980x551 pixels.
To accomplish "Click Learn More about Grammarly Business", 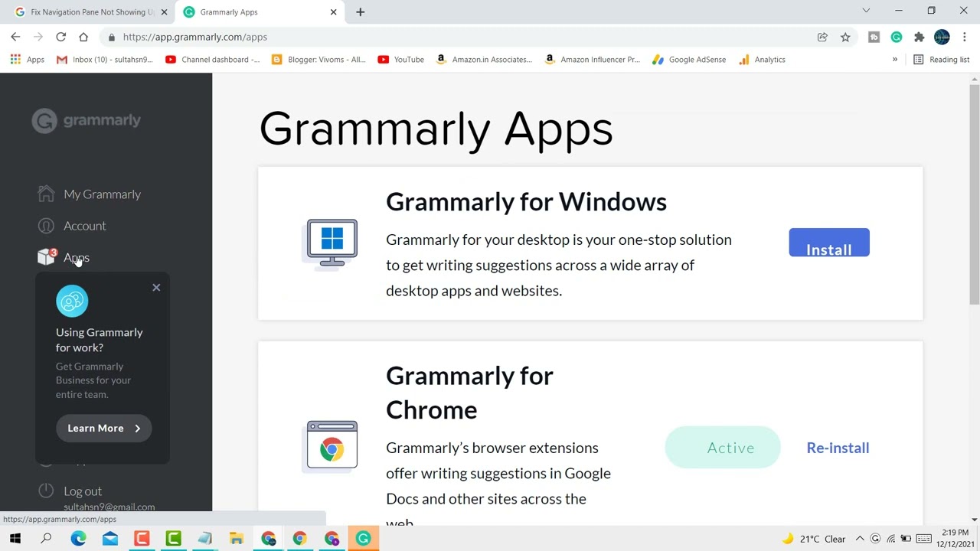I will click(103, 429).
